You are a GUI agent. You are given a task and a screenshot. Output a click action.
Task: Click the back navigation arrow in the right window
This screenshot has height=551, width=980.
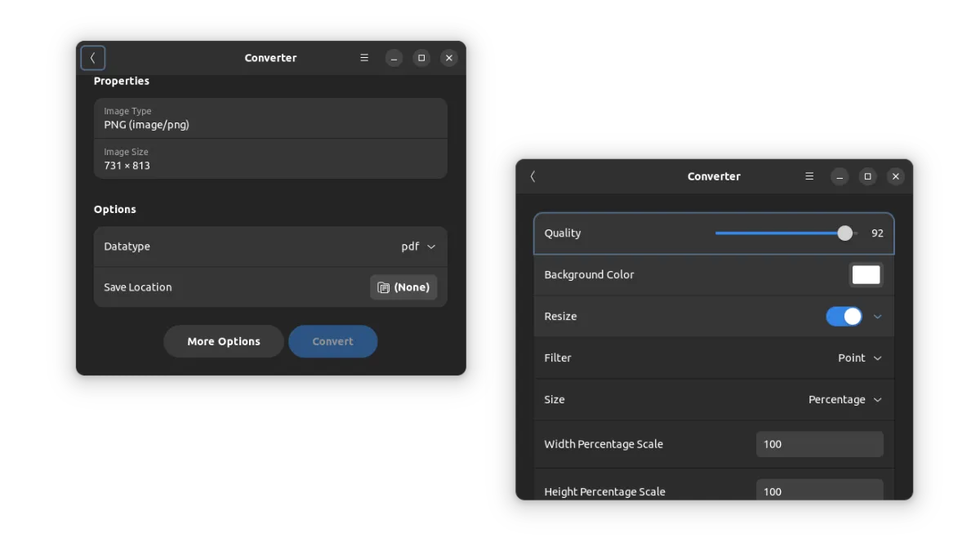[x=532, y=176]
